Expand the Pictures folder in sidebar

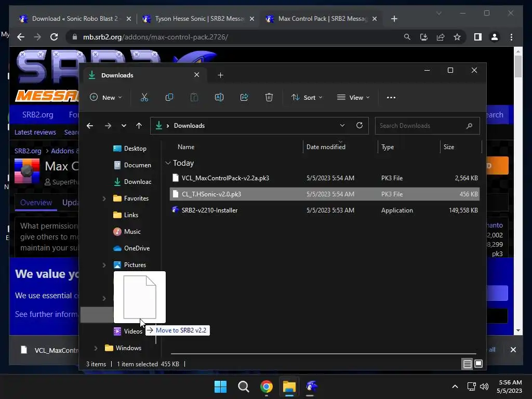[104, 265]
